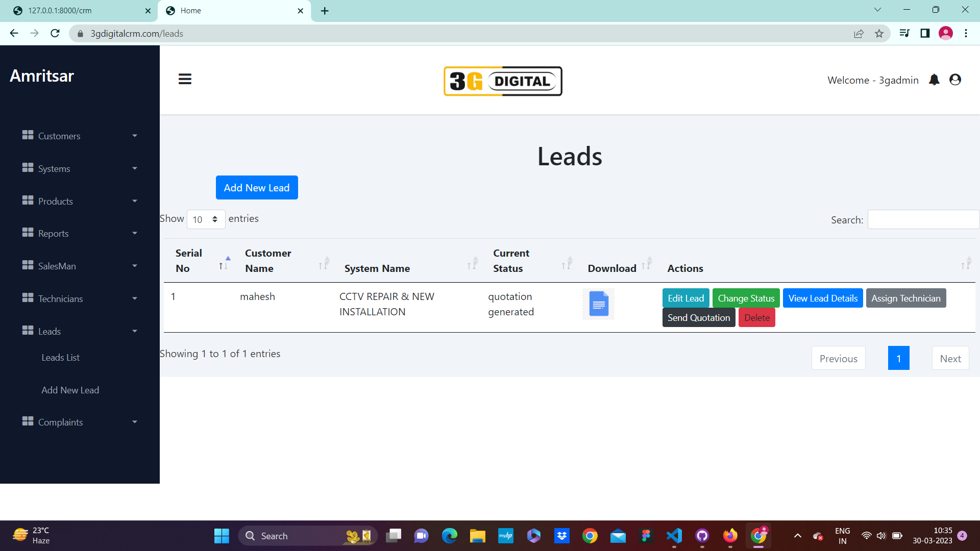Click Change Status button
This screenshot has width=980, height=551.
pyautogui.click(x=746, y=298)
